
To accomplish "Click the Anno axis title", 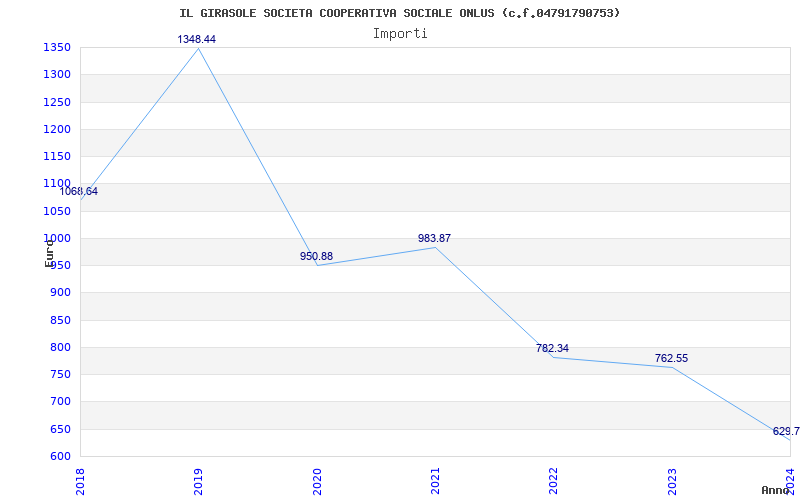I will pos(776,490).
